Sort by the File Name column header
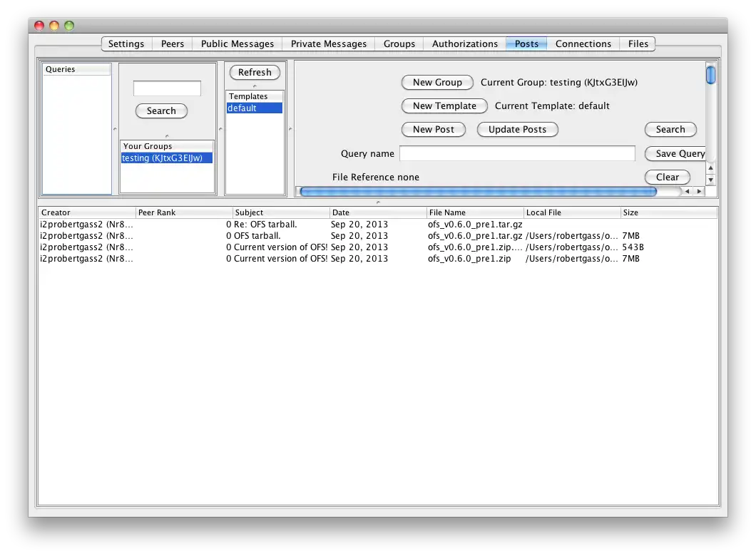756x556 pixels. (475, 212)
